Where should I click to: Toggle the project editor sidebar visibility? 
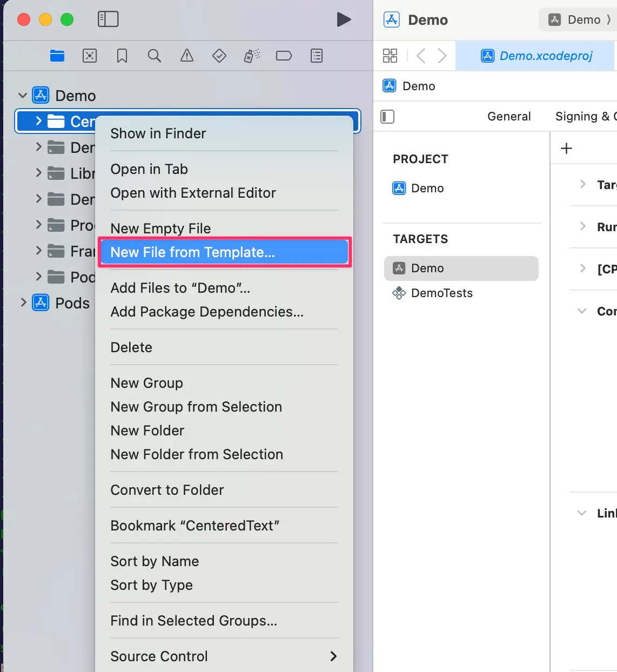point(387,116)
